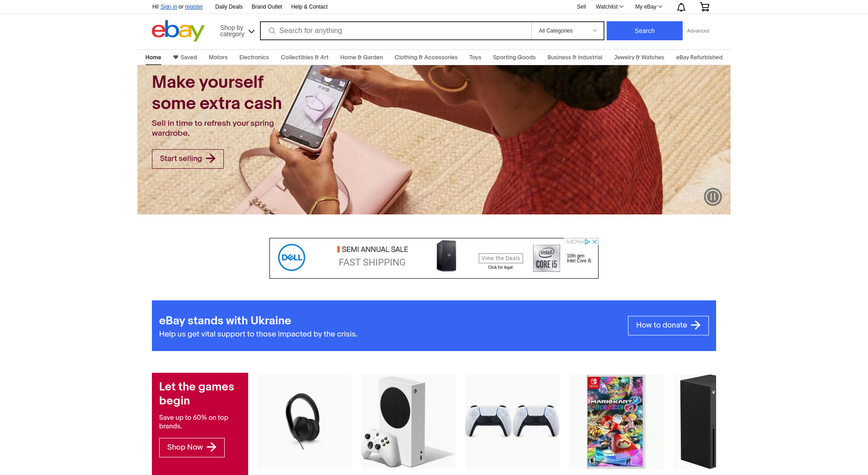Expand the Watchlist dropdown
The width and height of the screenshot is (868, 475).
coord(609,7)
